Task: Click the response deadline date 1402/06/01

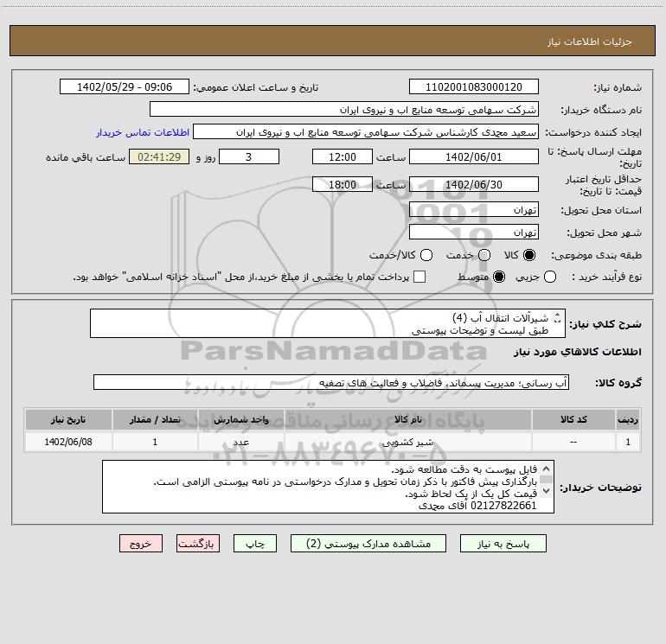Action: [474, 156]
